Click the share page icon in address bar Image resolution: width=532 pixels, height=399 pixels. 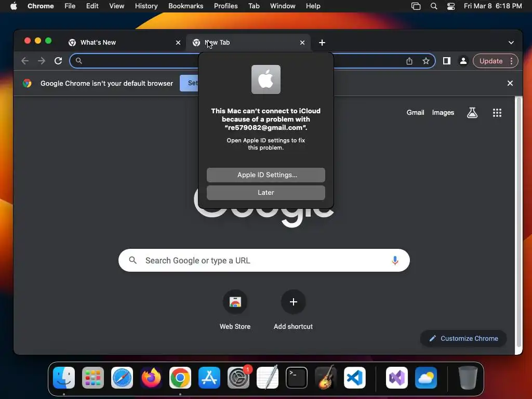(x=409, y=61)
